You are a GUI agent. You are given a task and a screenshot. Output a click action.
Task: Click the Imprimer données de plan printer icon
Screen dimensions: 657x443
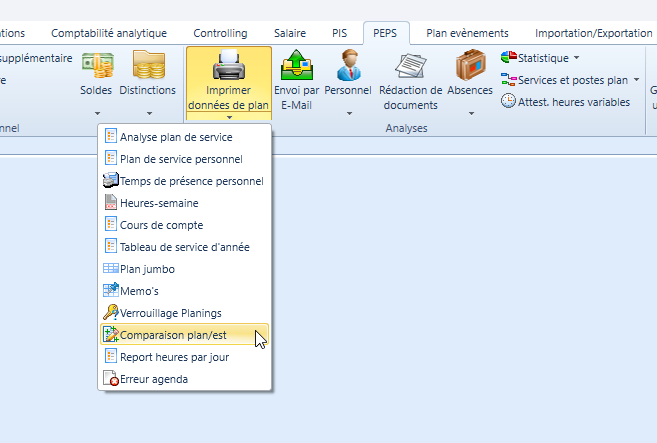[x=228, y=67]
